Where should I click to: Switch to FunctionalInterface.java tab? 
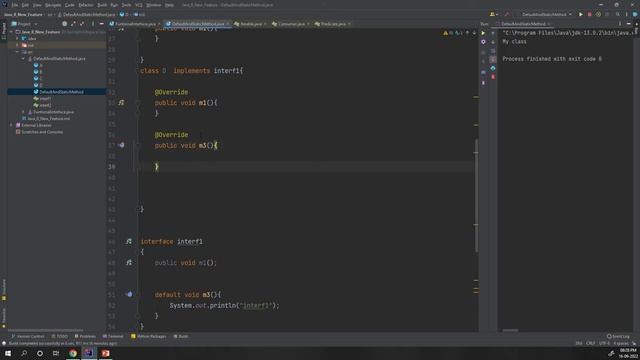[x=135, y=24]
